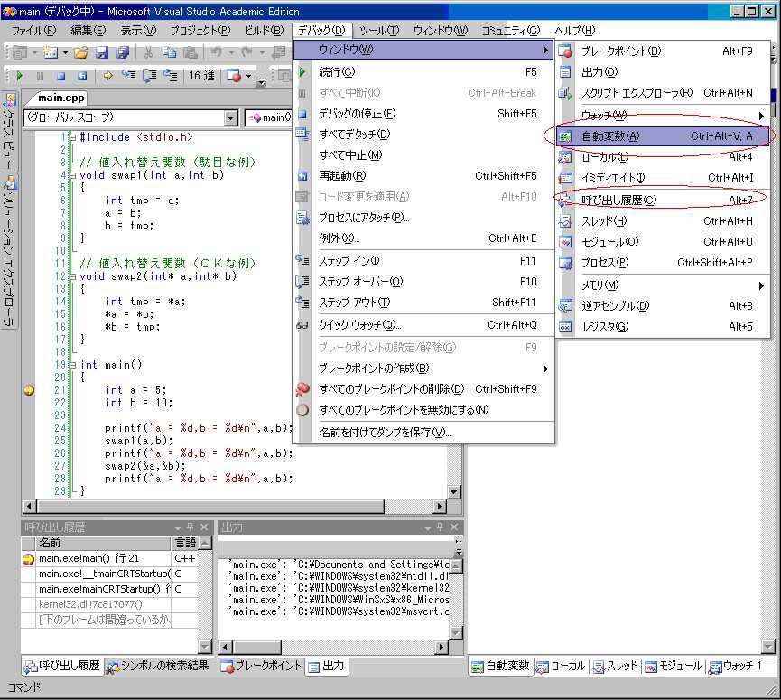Click the Save floppy disk toolbar icon
The height and width of the screenshot is (700, 781).
[102, 52]
